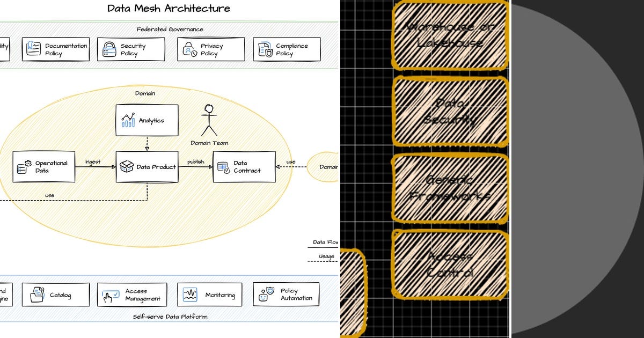Screen dimensions: 644x338
Task: Click the Access Control node
Action: (451, 263)
